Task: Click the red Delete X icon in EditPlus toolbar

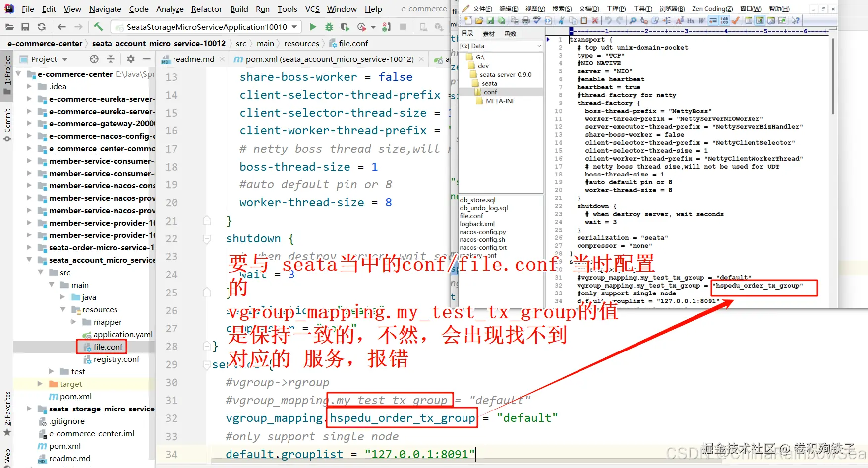Action: [x=595, y=20]
